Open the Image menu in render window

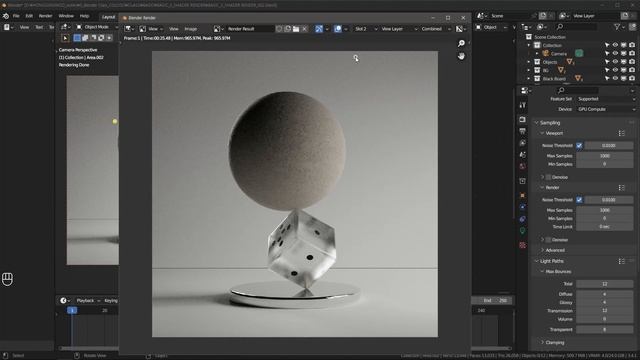coord(191,29)
